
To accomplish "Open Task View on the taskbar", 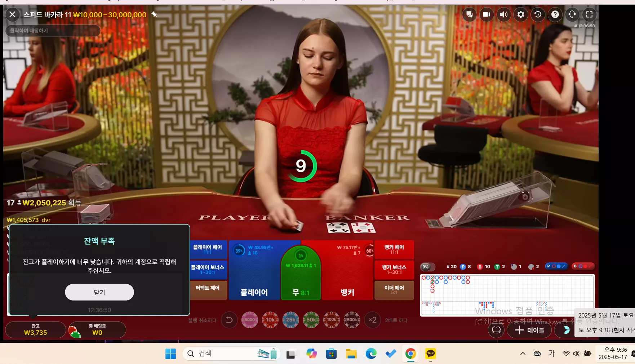I will pos(290,354).
